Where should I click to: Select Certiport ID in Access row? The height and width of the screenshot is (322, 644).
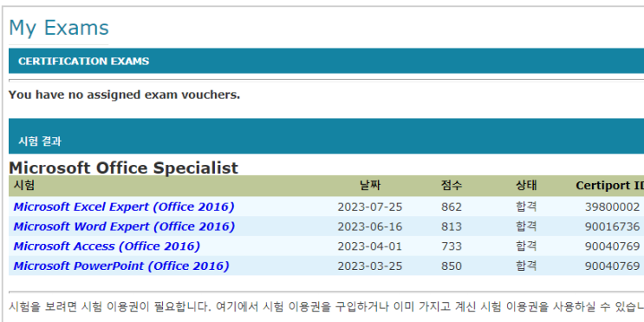coord(612,246)
